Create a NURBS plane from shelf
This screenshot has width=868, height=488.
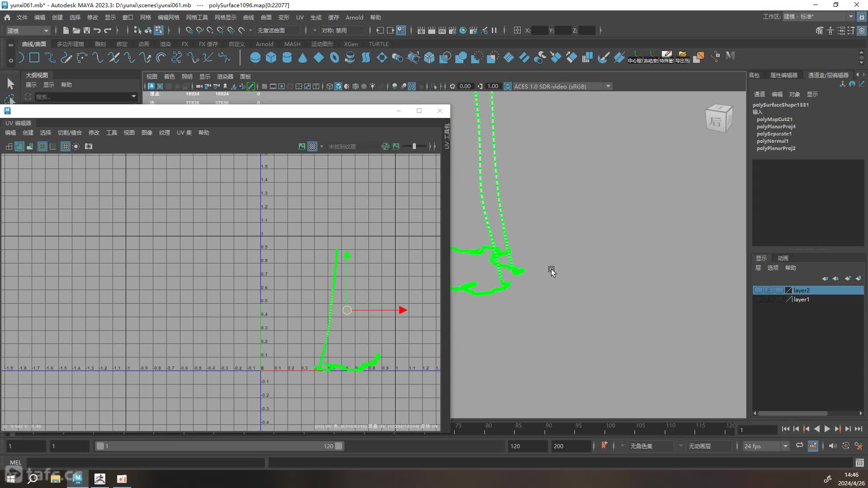319,57
